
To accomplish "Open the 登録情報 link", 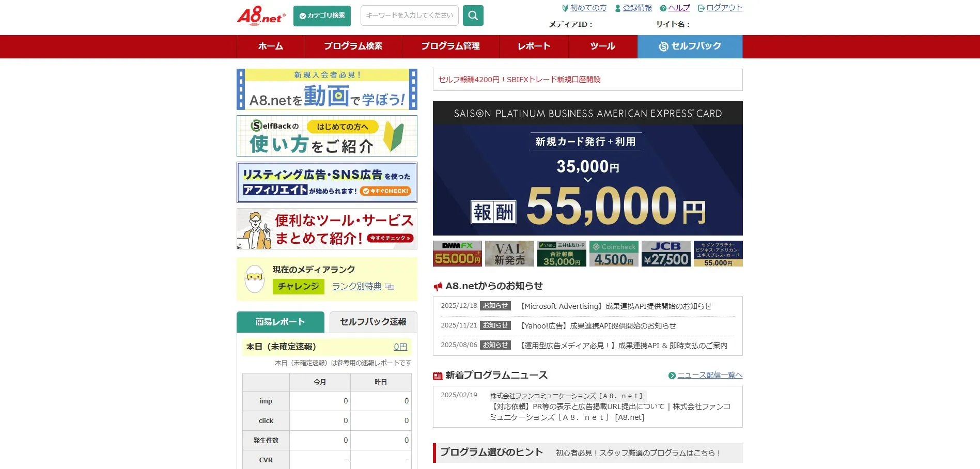I will coord(637,8).
